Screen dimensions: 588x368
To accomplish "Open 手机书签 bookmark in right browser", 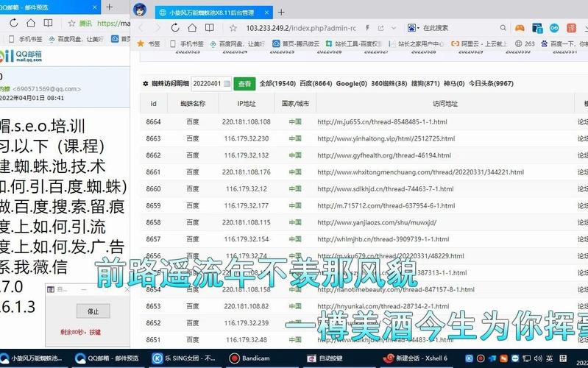I will [x=185, y=43].
